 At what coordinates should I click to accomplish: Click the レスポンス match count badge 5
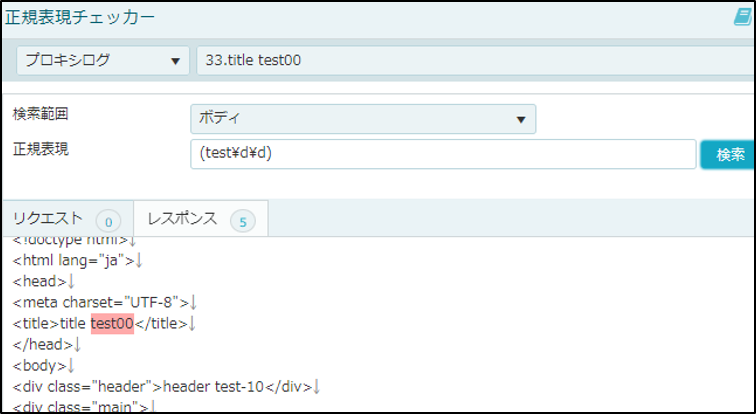click(243, 222)
